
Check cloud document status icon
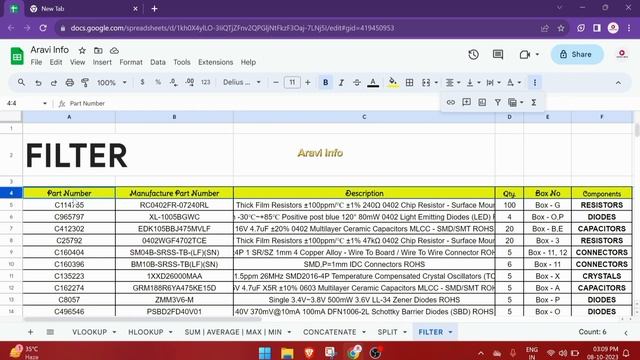[114, 51]
